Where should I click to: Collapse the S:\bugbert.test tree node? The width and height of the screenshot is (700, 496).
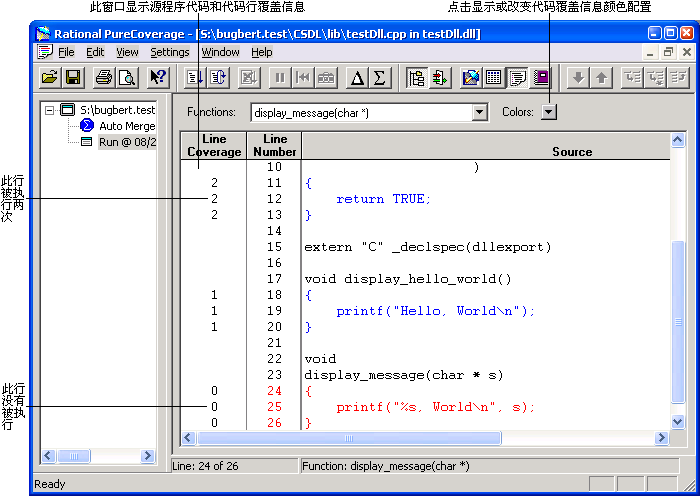click(50, 110)
